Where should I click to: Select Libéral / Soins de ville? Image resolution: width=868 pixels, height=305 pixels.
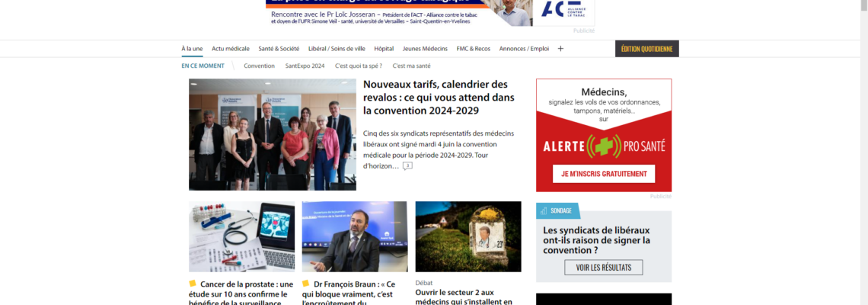(337, 49)
